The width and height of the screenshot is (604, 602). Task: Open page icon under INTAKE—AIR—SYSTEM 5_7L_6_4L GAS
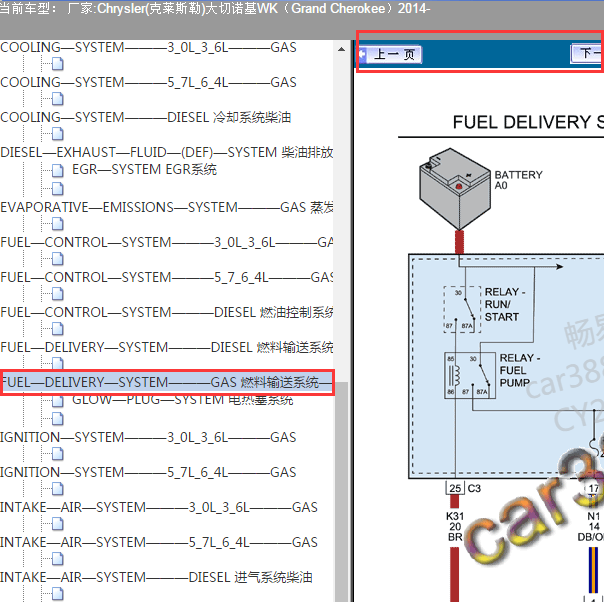click(x=57, y=559)
